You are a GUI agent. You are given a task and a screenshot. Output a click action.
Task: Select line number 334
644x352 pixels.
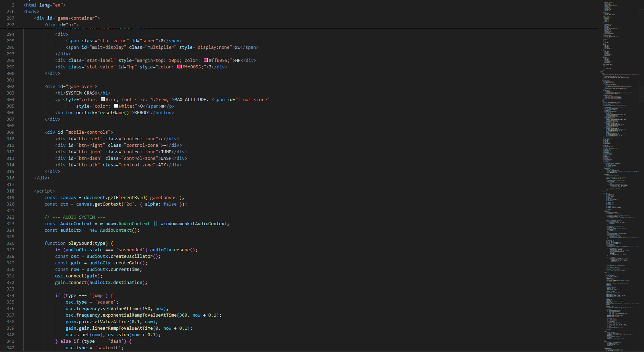pos(10,295)
